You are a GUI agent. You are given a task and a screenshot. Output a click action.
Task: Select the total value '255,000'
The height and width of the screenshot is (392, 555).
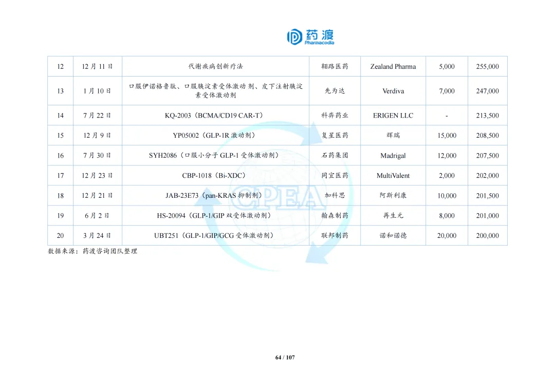tap(487, 66)
